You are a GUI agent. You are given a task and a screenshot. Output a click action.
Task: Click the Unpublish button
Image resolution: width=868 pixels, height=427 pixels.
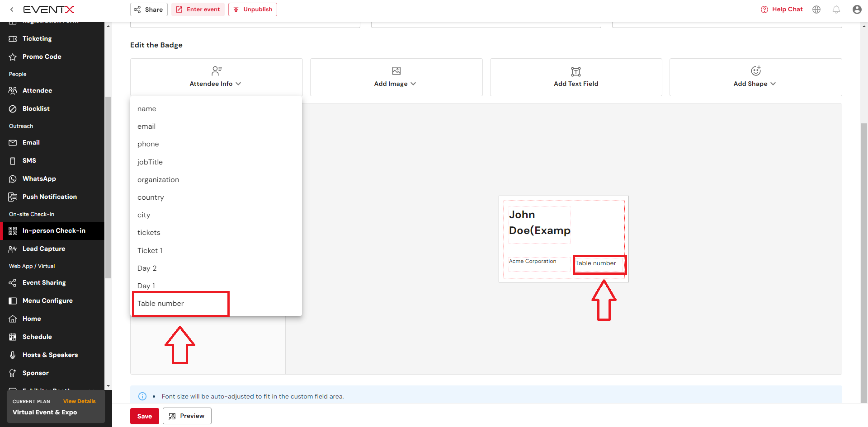click(253, 9)
